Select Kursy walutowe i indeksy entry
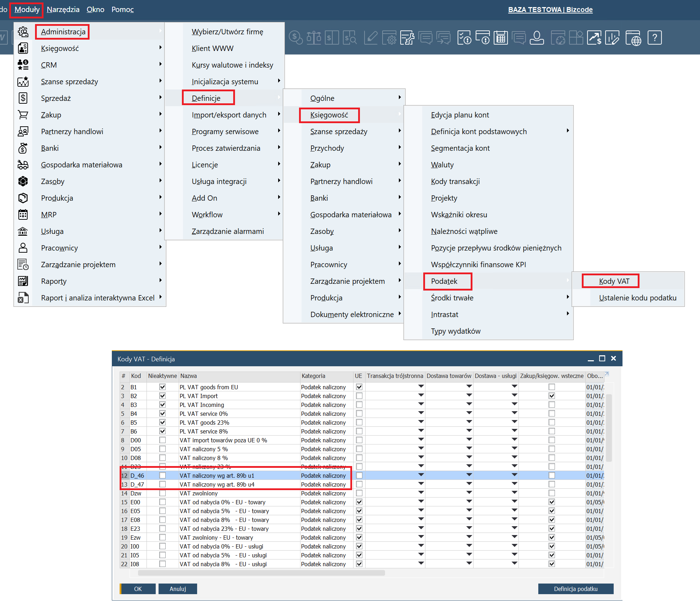Viewport: 700px width, 603px height. coord(232,65)
